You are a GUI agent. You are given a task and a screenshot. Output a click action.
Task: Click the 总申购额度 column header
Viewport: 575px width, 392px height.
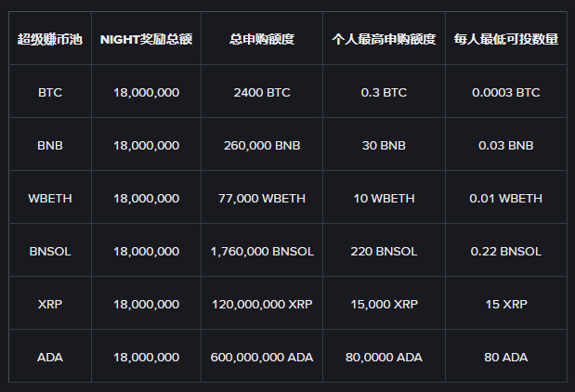coord(262,40)
